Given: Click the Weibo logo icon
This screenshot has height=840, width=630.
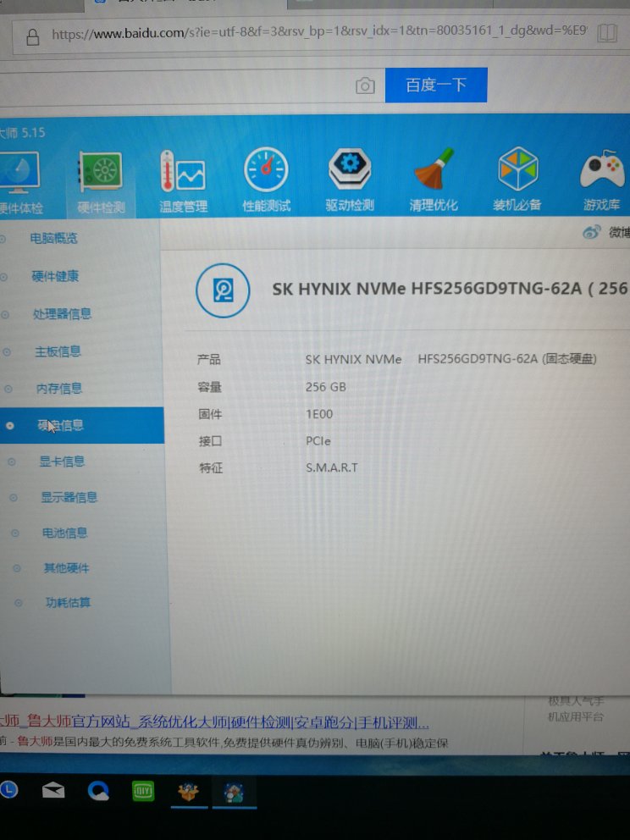Looking at the screenshot, I should click(591, 232).
